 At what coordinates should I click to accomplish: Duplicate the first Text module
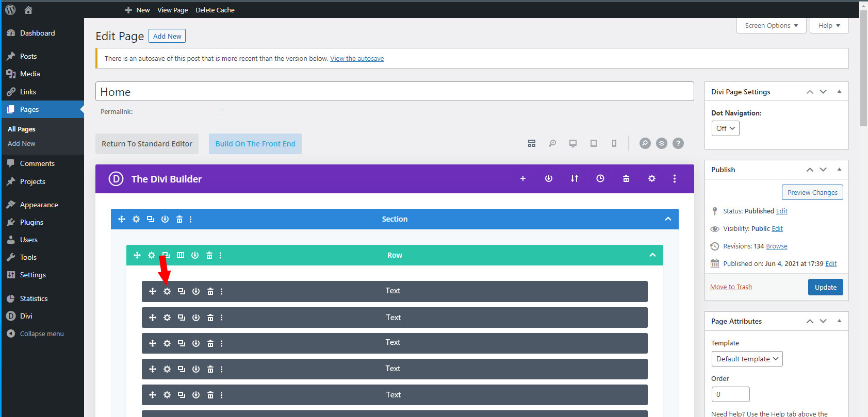point(182,291)
